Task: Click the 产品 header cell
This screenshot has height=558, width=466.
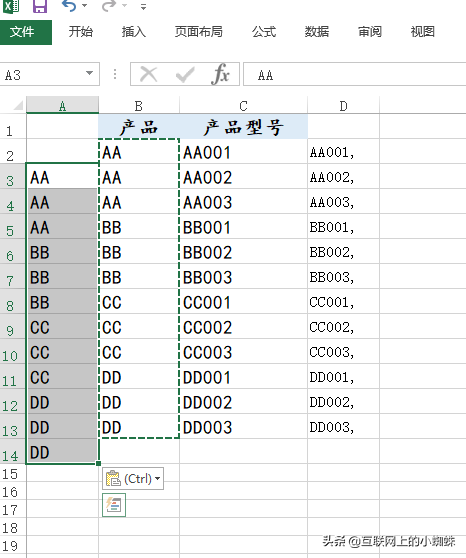Action: [139, 127]
